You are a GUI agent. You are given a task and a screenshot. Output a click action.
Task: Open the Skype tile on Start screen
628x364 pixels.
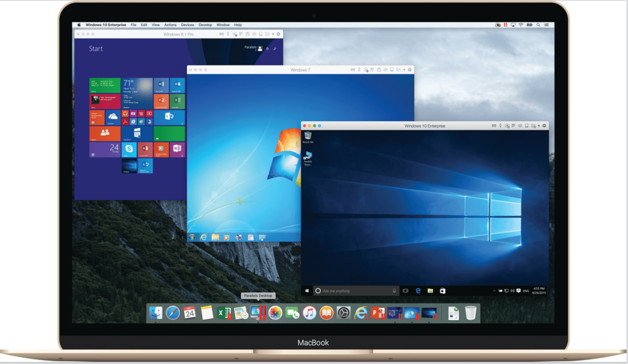[x=129, y=149]
